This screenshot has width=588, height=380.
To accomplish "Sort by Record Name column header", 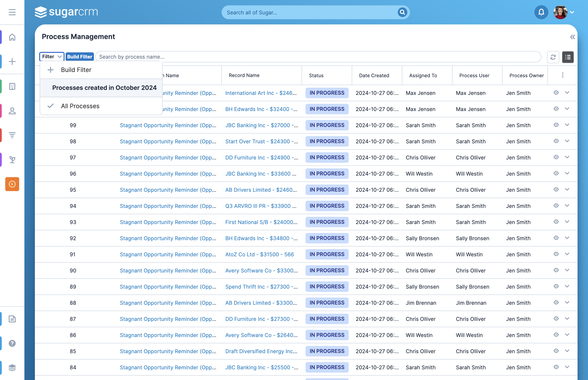I will pyautogui.click(x=244, y=75).
